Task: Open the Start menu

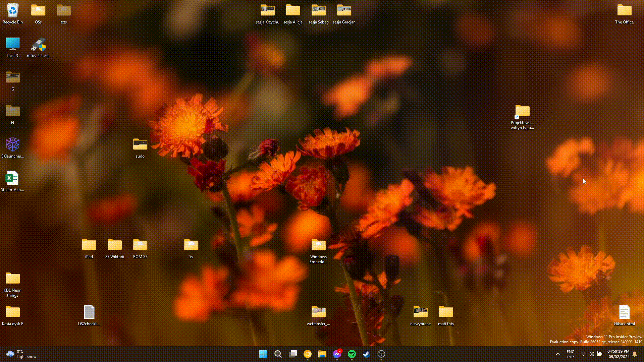Action: (263, 354)
